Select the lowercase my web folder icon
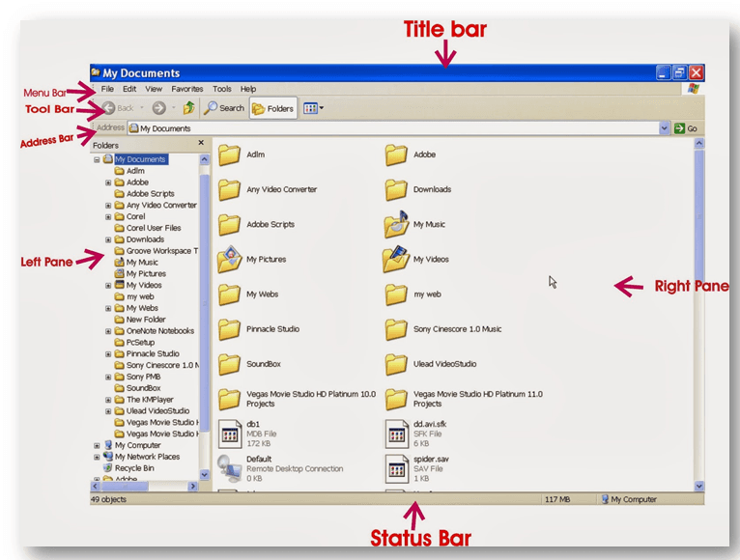This screenshot has height=560, width=740. [x=396, y=294]
